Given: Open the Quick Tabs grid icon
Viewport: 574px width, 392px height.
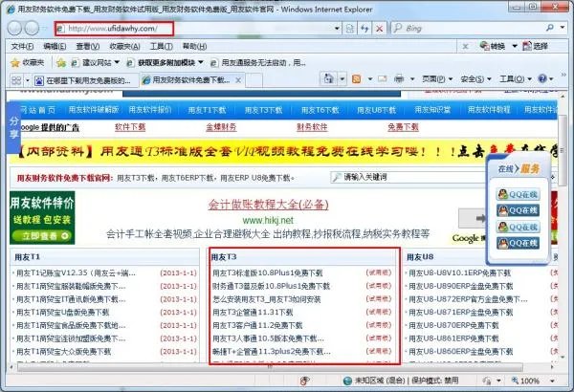Looking at the screenshot, I should coord(16,79).
